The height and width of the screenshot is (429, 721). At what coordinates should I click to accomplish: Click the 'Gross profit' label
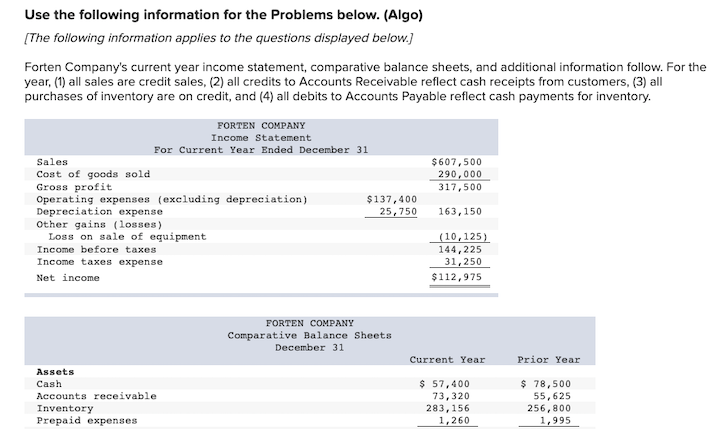tap(74, 187)
